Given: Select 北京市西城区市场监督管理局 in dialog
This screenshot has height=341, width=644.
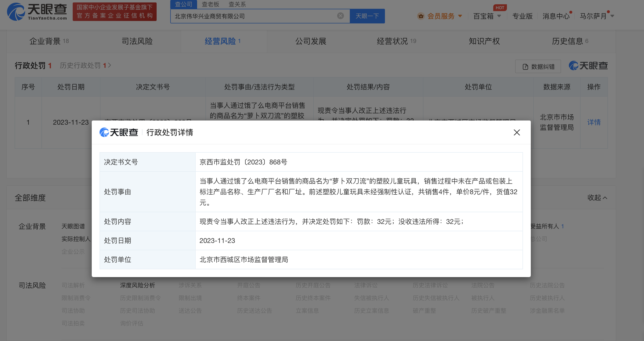Looking at the screenshot, I should point(244,260).
